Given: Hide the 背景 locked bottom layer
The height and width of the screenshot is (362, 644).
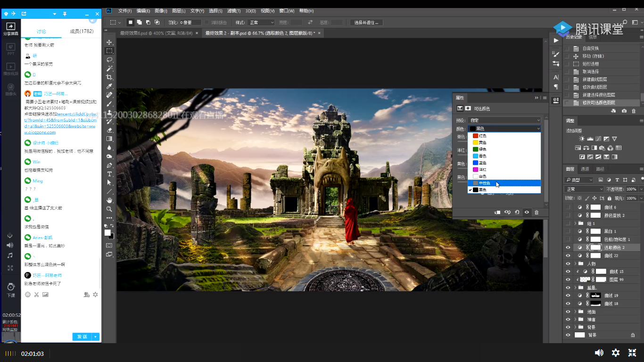Looking at the screenshot, I should (568, 335).
